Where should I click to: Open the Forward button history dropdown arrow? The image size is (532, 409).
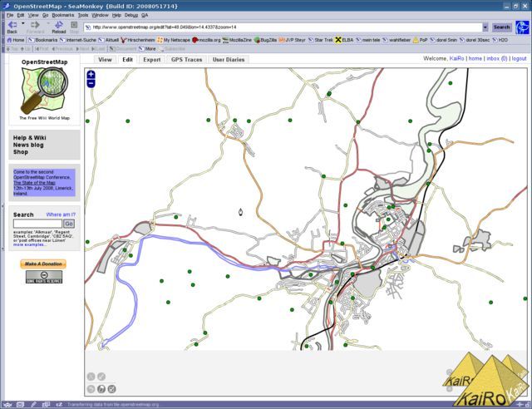(48, 24)
